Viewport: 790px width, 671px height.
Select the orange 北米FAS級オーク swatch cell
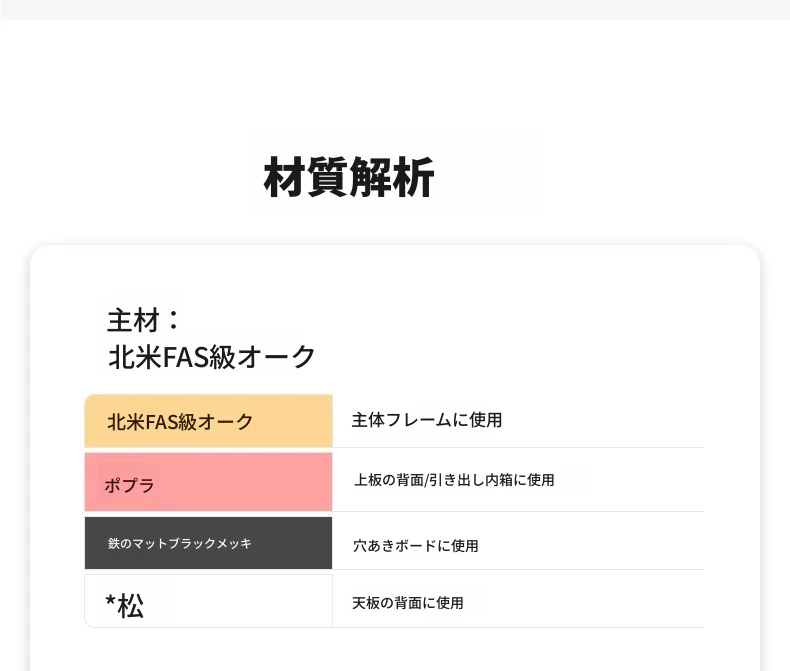(209, 421)
